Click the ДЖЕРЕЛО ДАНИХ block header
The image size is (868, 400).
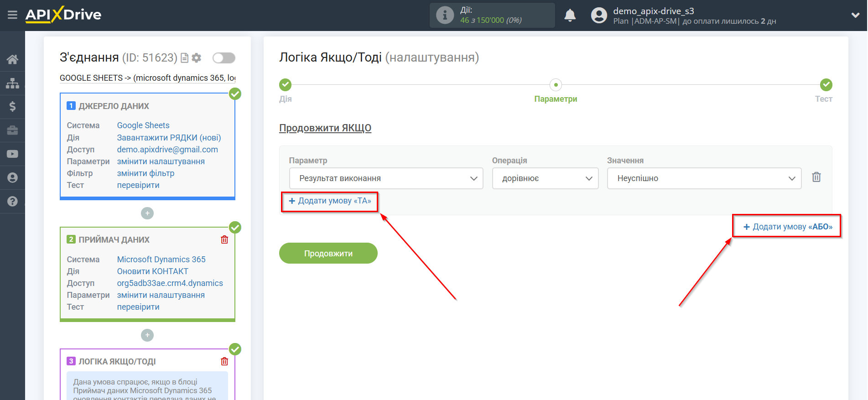coord(114,106)
